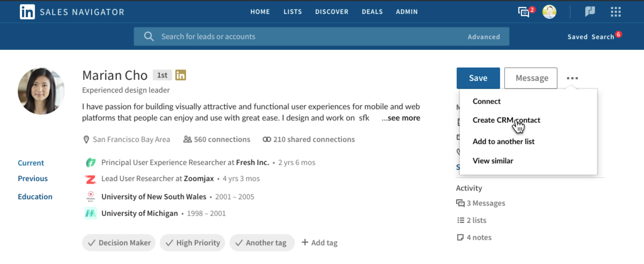This screenshot has height=264, width=644.
Task: Open Saved Search dropdown with badge 6
Action: coord(595,36)
